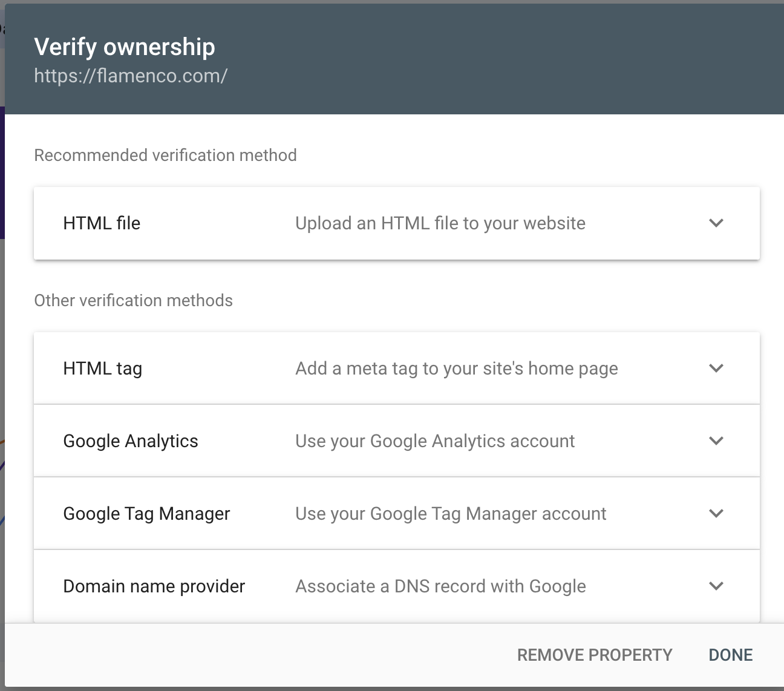
Task: Select the HTML tag method label
Action: [103, 368]
